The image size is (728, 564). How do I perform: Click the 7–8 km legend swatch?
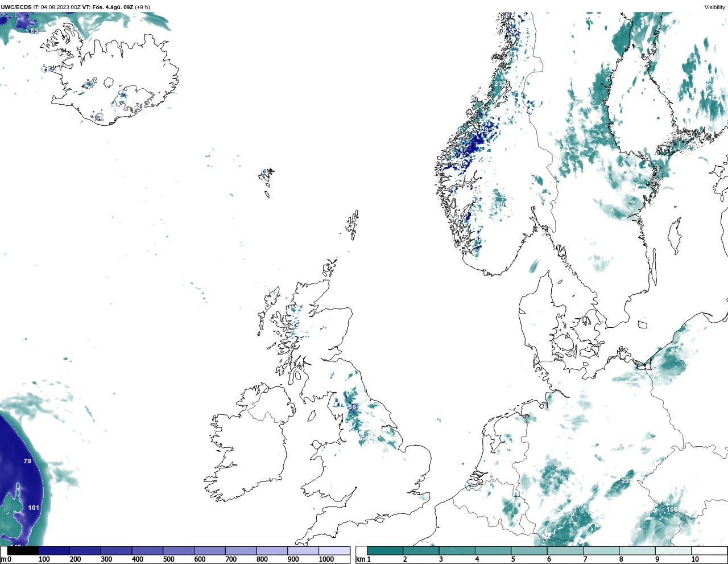[x=601, y=550]
